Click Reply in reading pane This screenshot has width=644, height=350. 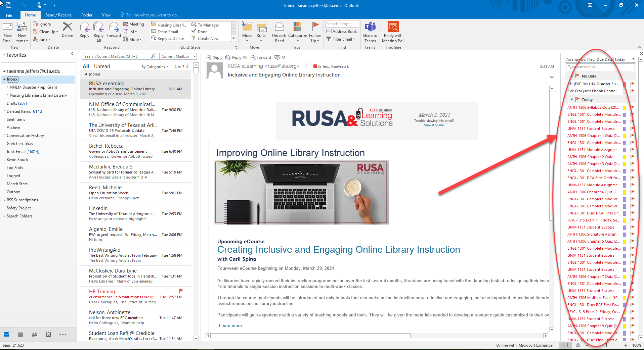(214, 57)
